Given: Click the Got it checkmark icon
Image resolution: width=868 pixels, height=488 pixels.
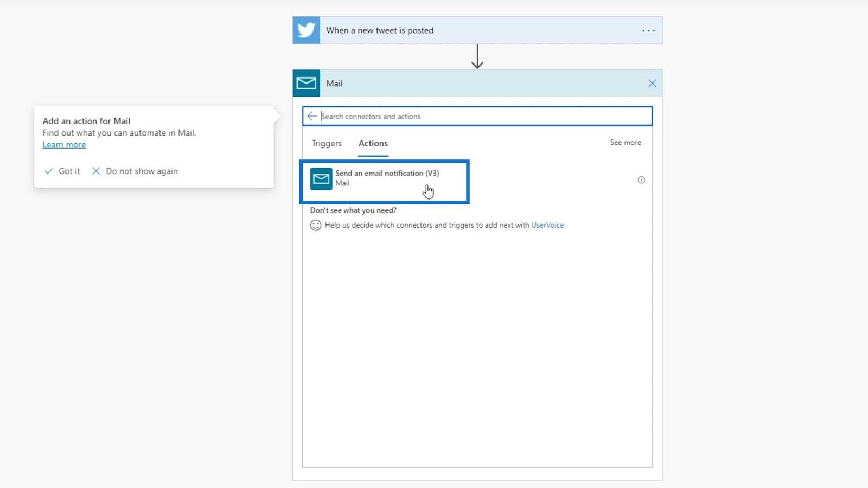Looking at the screenshot, I should (x=49, y=171).
